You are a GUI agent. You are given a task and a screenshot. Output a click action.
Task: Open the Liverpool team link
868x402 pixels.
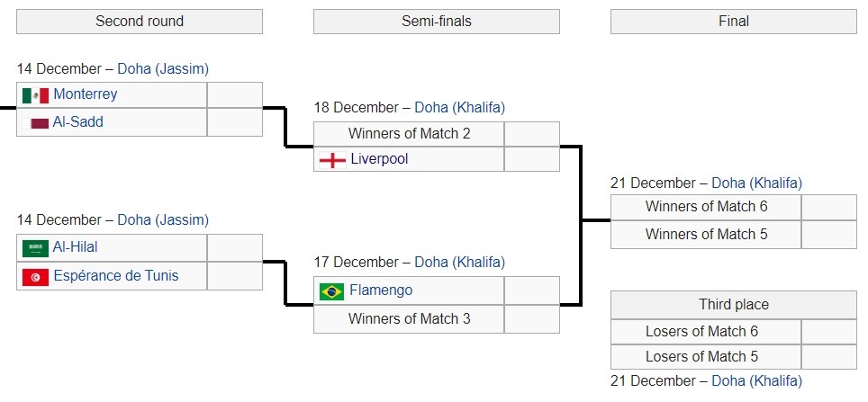pos(379,159)
